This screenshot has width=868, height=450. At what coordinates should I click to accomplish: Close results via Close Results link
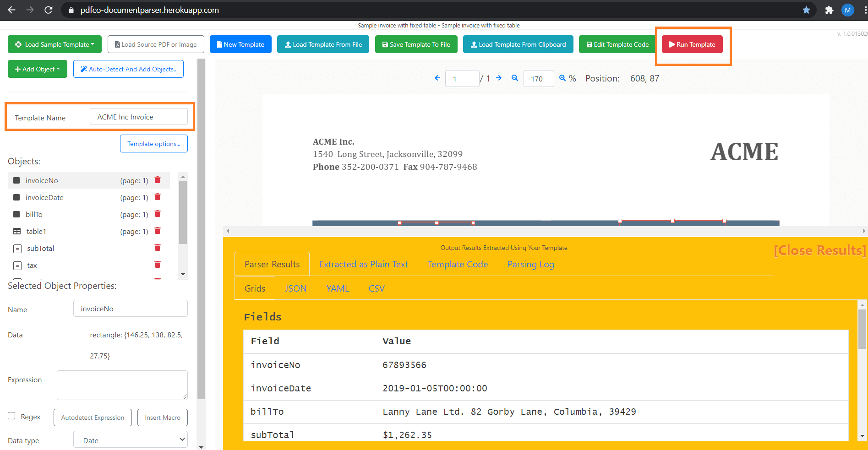click(x=818, y=250)
